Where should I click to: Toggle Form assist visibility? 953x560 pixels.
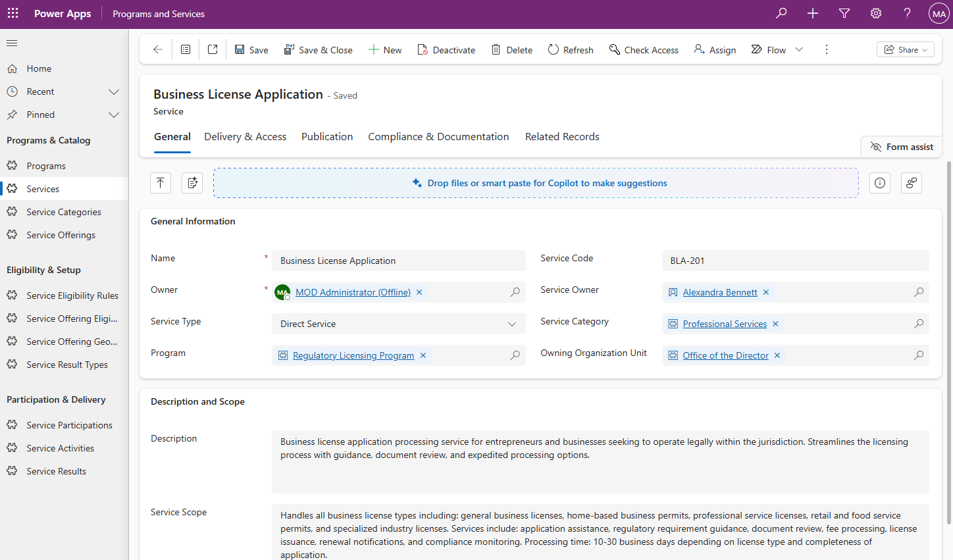point(902,147)
